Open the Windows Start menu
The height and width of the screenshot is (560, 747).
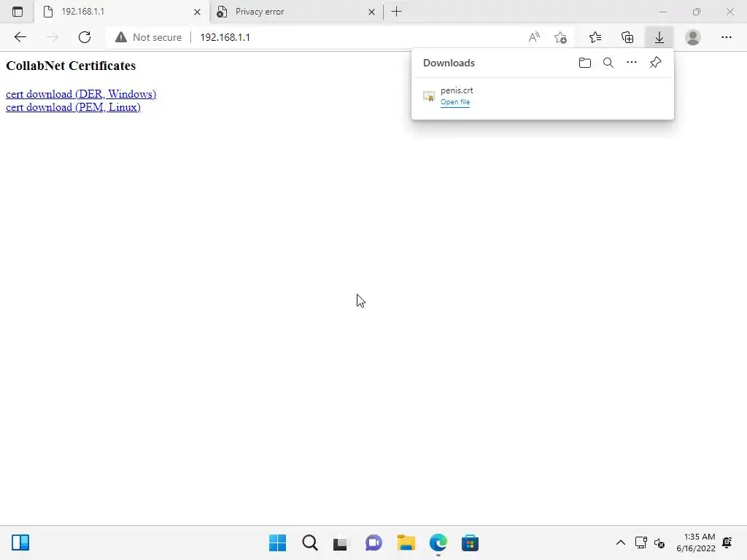(x=278, y=542)
